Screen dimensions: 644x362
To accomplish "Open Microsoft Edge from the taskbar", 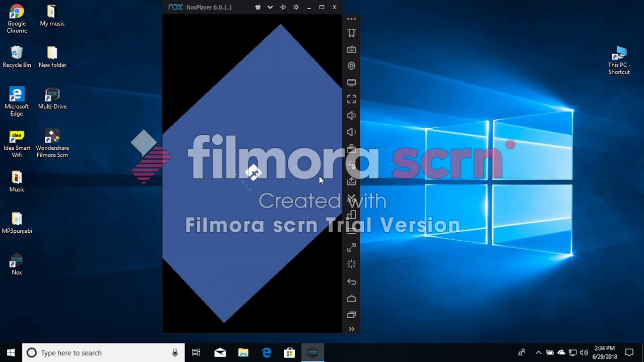I will tap(266, 352).
